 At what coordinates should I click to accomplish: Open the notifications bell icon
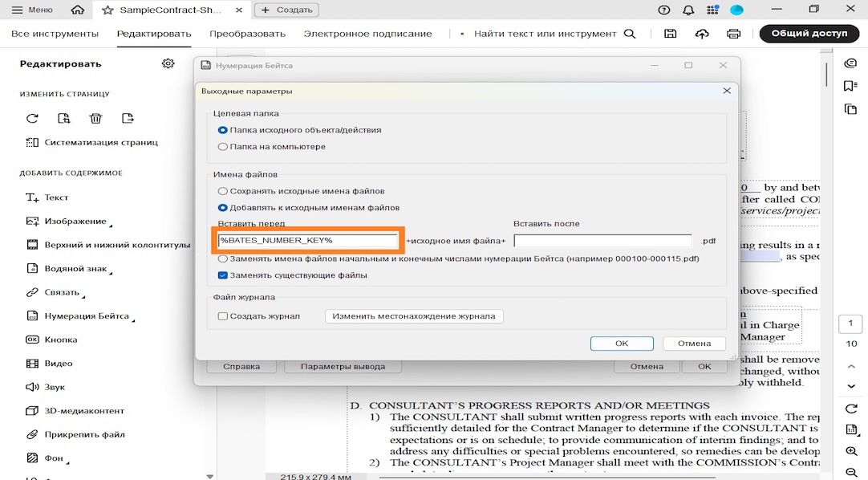pyautogui.click(x=688, y=10)
